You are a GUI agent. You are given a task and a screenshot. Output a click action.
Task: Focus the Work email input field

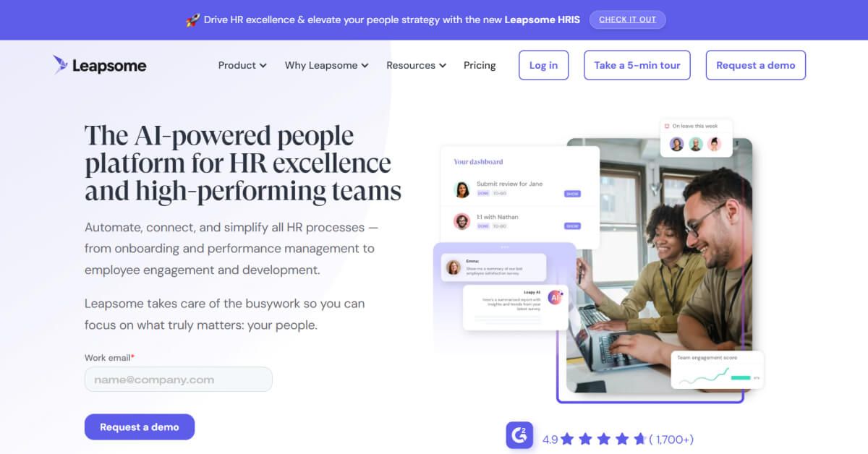pyautogui.click(x=179, y=380)
